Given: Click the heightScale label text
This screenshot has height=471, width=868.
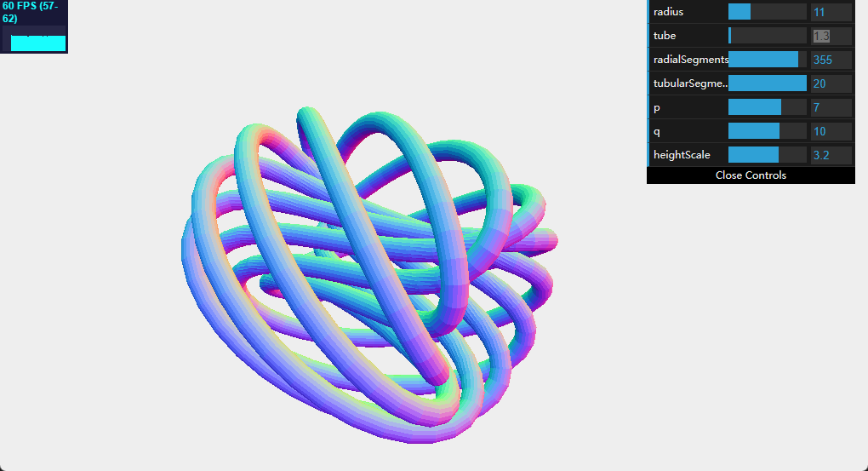Looking at the screenshot, I should 682,155.
